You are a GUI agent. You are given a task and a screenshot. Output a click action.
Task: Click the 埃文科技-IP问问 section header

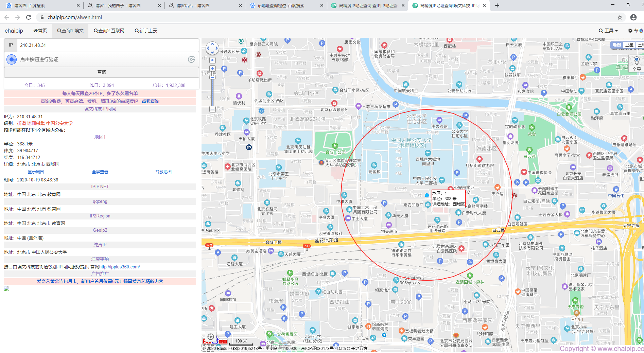[100, 109]
